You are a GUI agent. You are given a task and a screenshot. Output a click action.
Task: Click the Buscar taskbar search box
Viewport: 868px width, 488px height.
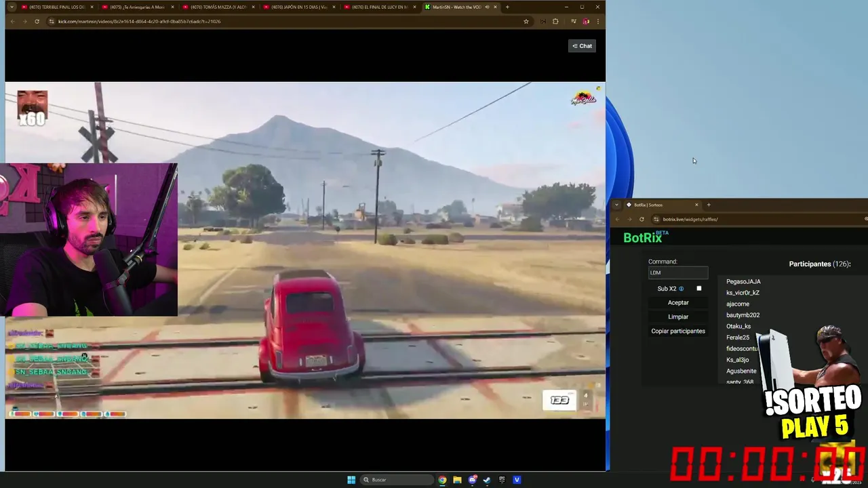(x=397, y=480)
